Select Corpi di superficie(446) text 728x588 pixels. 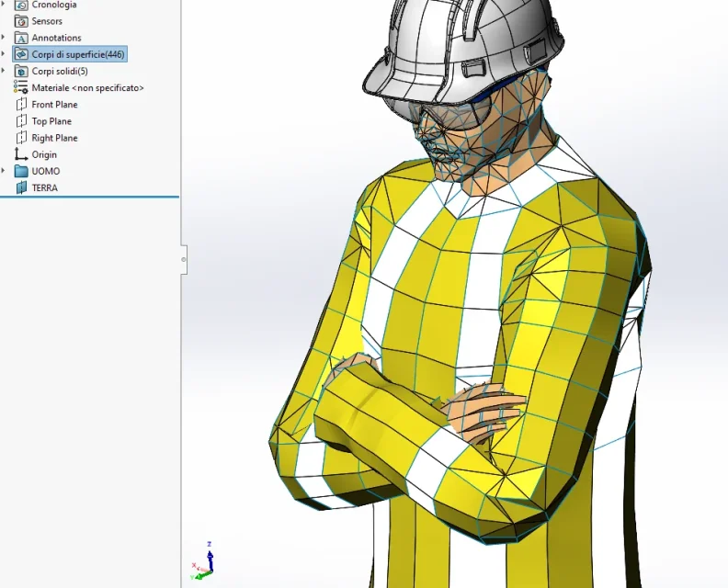pos(78,55)
